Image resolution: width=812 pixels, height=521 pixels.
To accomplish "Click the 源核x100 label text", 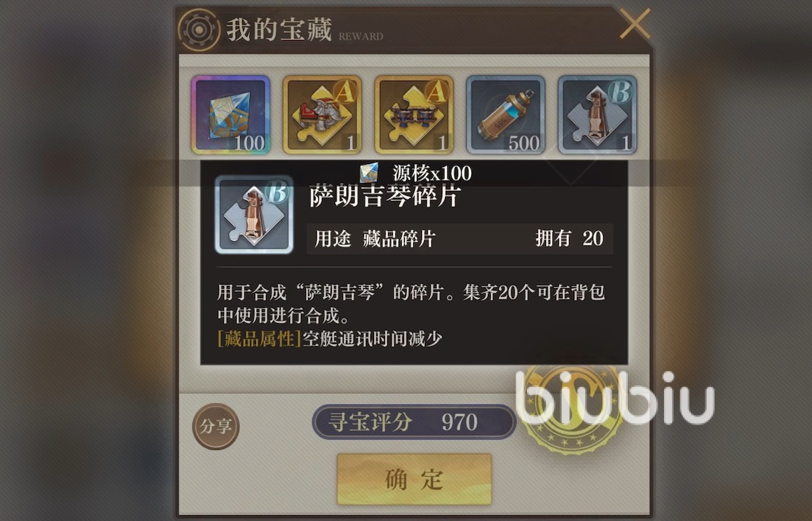I will (432, 173).
